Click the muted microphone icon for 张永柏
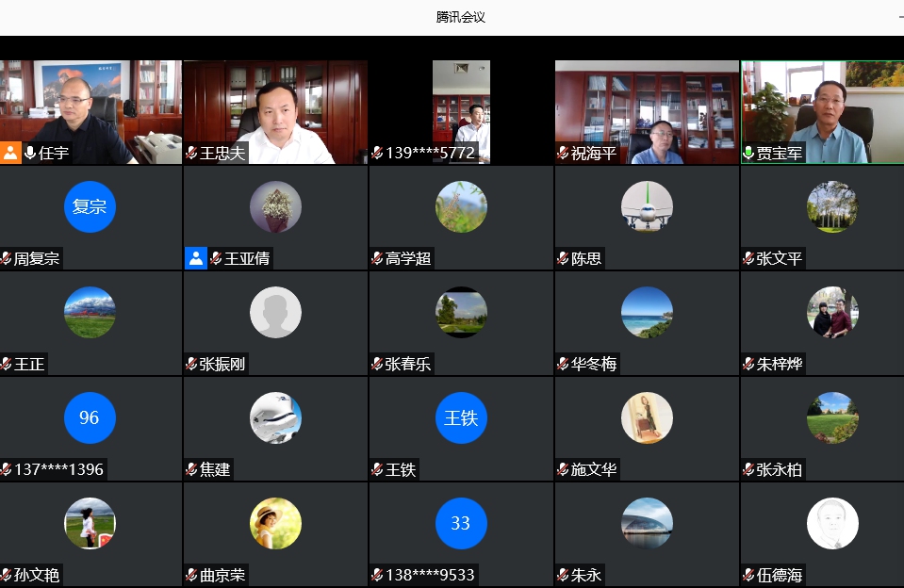Image resolution: width=904 pixels, height=588 pixels. [748, 469]
